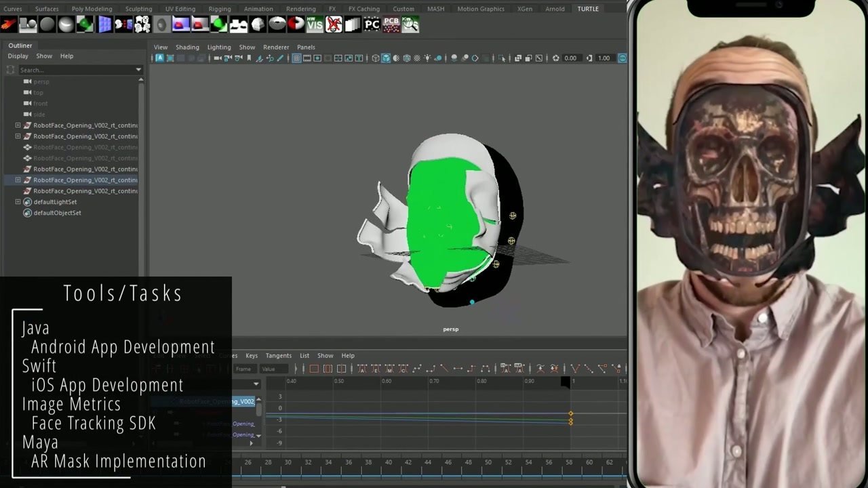This screenshot has height=488, width=868.
Task: Toggle the use all lights bulb icon
Action: (x=427, y=58)
